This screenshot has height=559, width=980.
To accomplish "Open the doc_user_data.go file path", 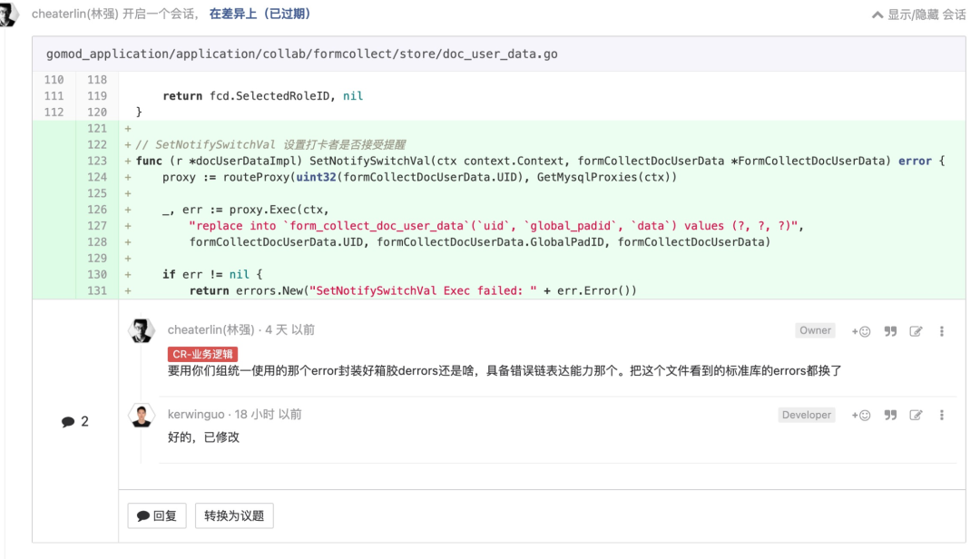I will tap(302, 54).
